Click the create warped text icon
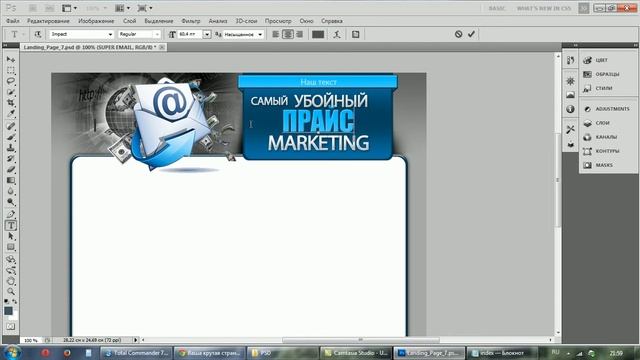 coord(337,34)
